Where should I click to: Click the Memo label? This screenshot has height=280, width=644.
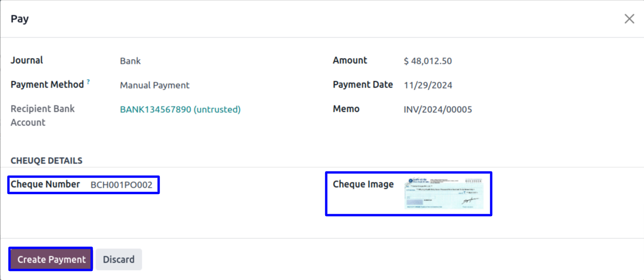346,109
